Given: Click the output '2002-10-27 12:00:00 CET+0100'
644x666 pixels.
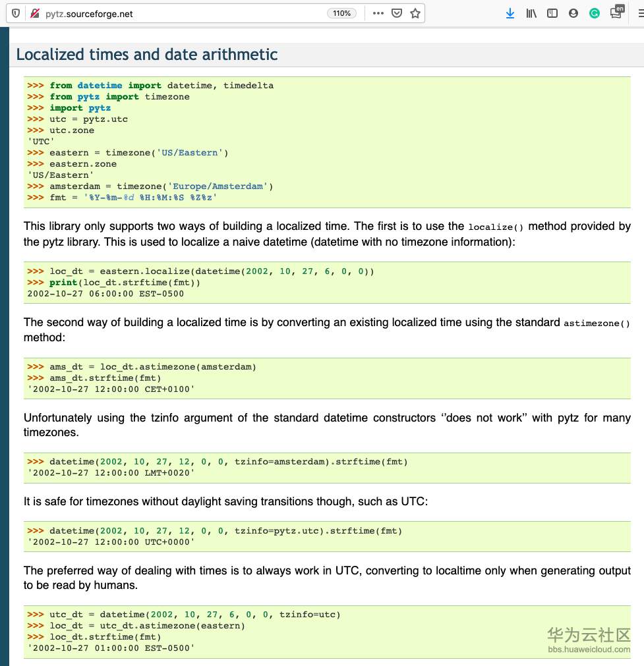Looking at the screenshot, I should [x=111, y=389].
